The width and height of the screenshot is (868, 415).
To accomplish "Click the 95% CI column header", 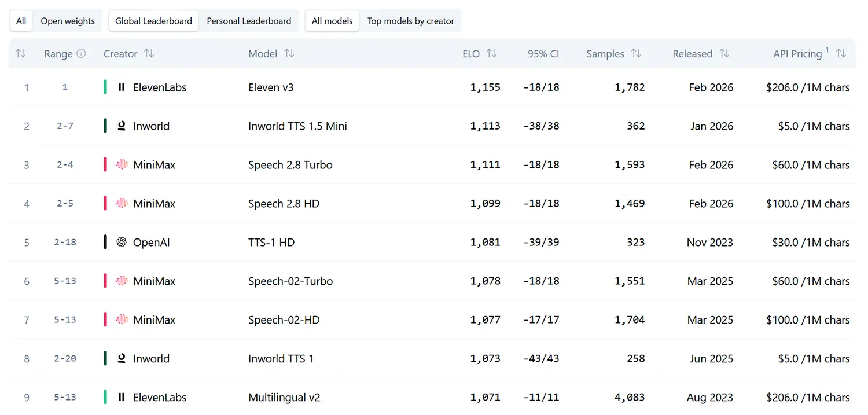I will tap(543, 54).
